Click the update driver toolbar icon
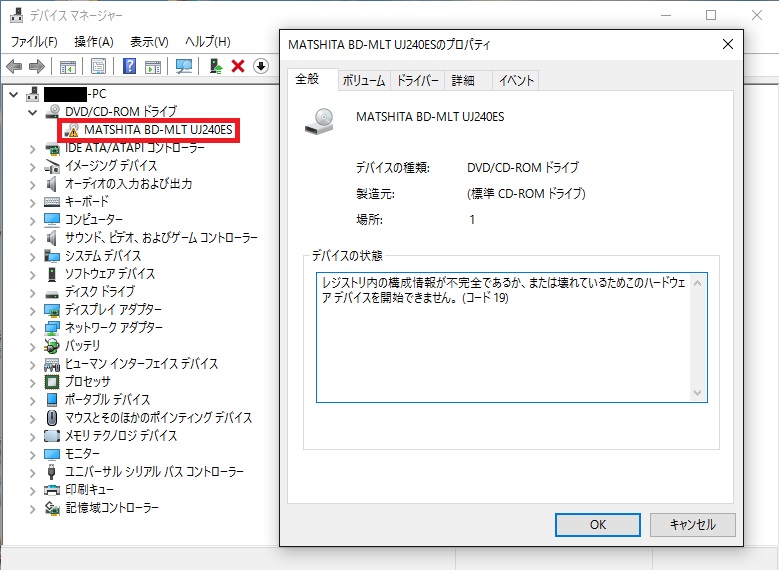Viewport: 779px width, 570px height. pos(215,66)
